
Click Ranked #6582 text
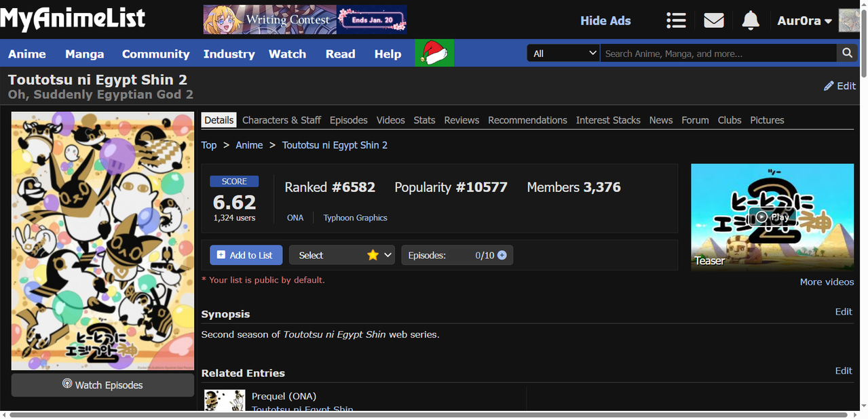(330, 187)
